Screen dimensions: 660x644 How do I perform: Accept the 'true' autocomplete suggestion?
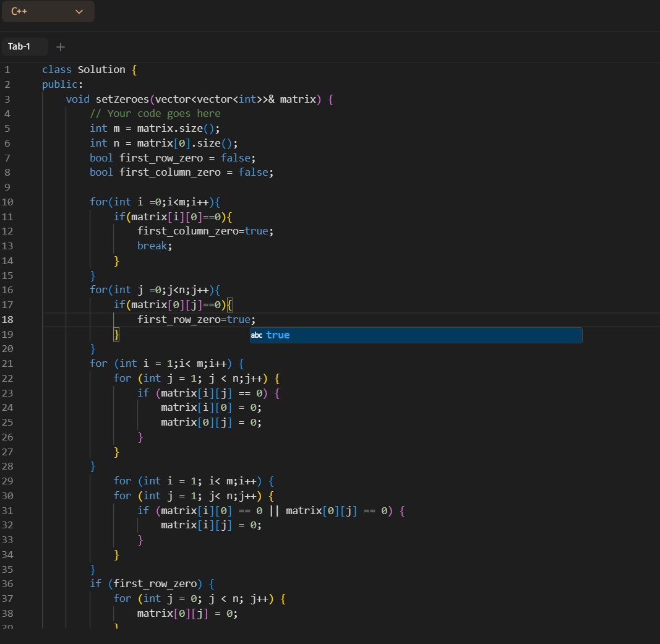point(416,335)
